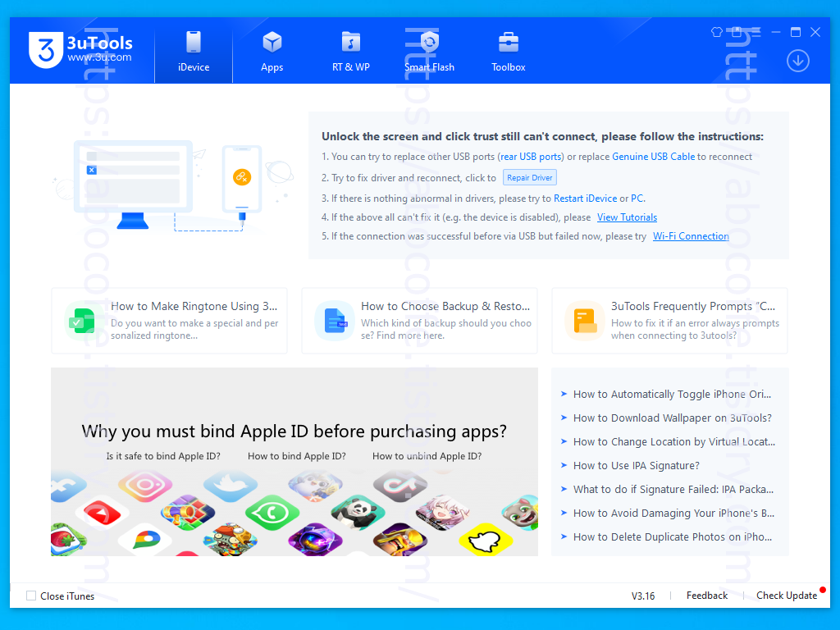Open What to do if Signature Failed article

[x=673, y=489]
